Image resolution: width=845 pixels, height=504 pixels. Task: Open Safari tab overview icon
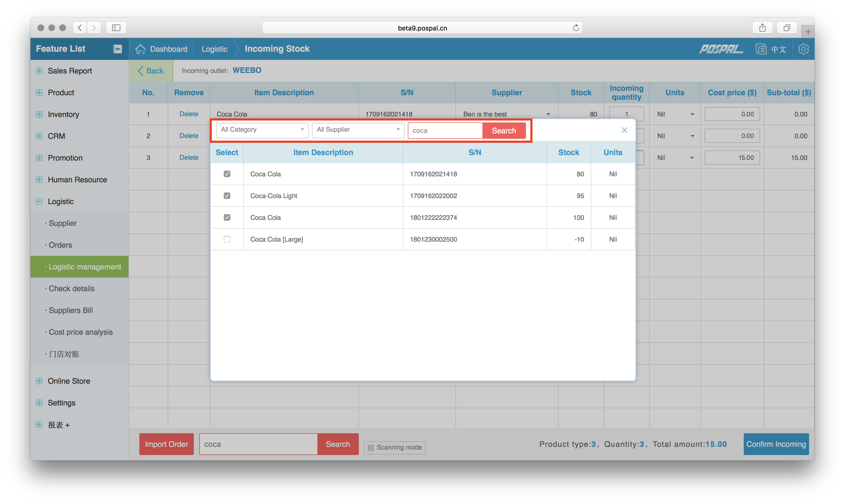(786, 28)
